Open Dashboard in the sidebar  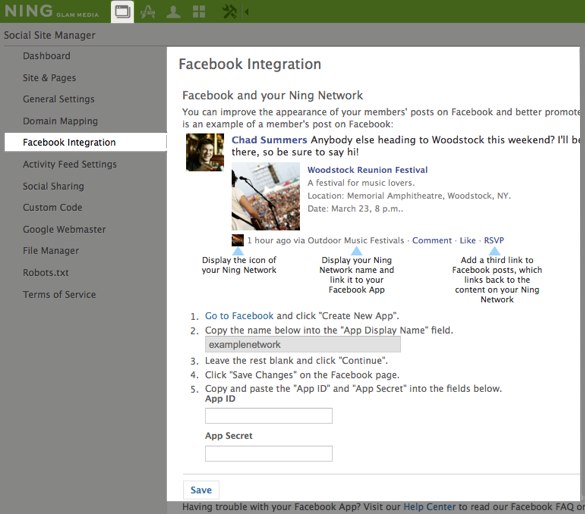(47, 56)
